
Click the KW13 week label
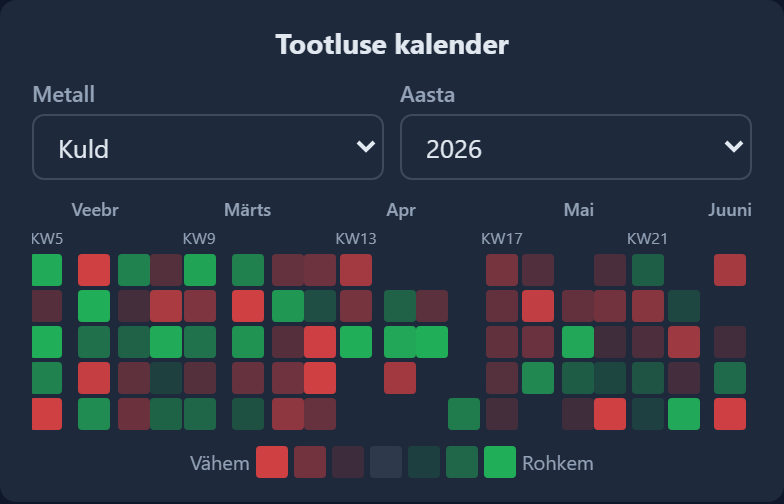[x=356, y=239]
